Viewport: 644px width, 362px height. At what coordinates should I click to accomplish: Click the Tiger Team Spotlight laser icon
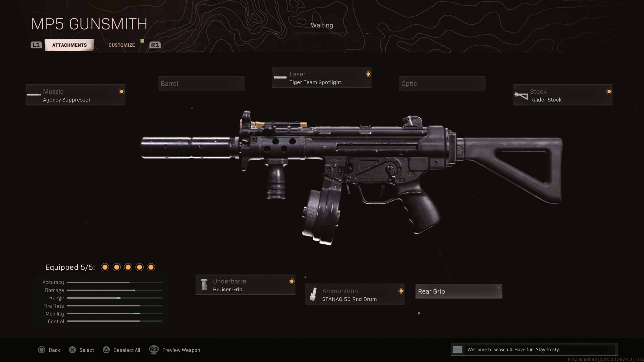coord(280,77)
